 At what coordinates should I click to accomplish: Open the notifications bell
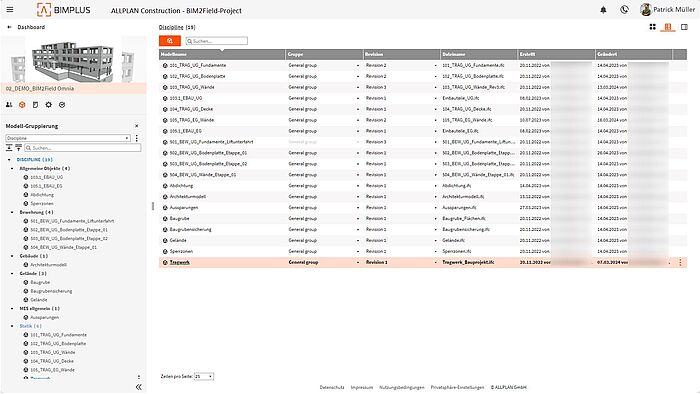pos(603,10)
